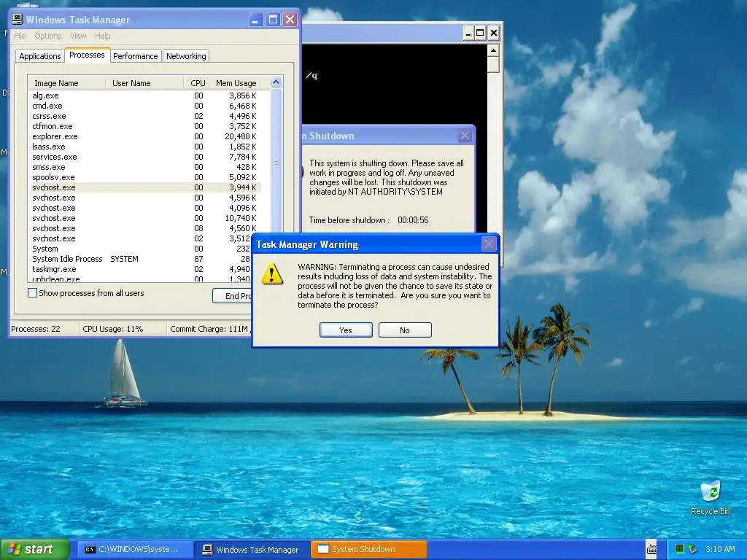Activate Windows Task Manager taskbar button
Viewport: 747px width, 560px height.
(252, 550)
